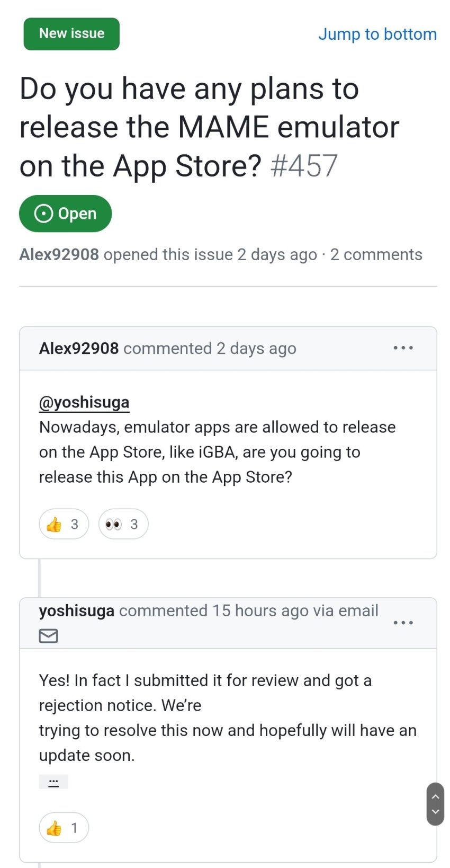The width and height of the screenshot is (450, 868).
Task: Toggle thumbs up reaction with 1 vote
Action: pyautogui.click(x=64, y=828)
